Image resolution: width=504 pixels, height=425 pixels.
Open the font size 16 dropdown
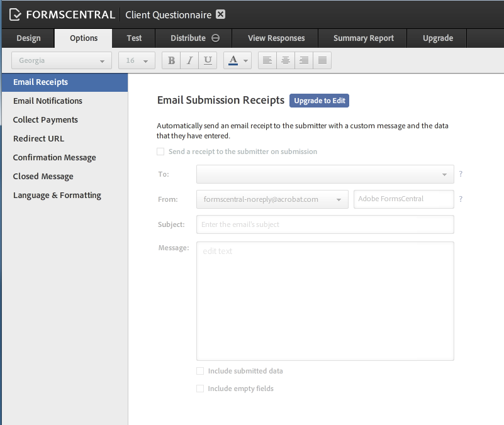click(137, 60)
